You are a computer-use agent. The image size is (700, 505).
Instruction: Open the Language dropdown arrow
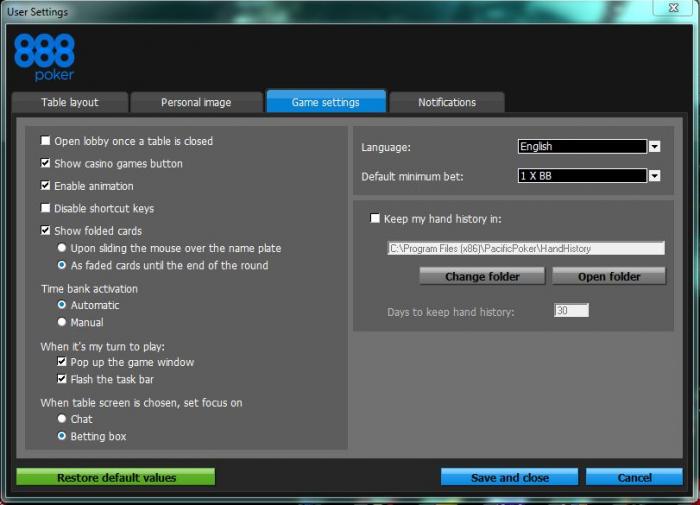click(x=654, y=146)
